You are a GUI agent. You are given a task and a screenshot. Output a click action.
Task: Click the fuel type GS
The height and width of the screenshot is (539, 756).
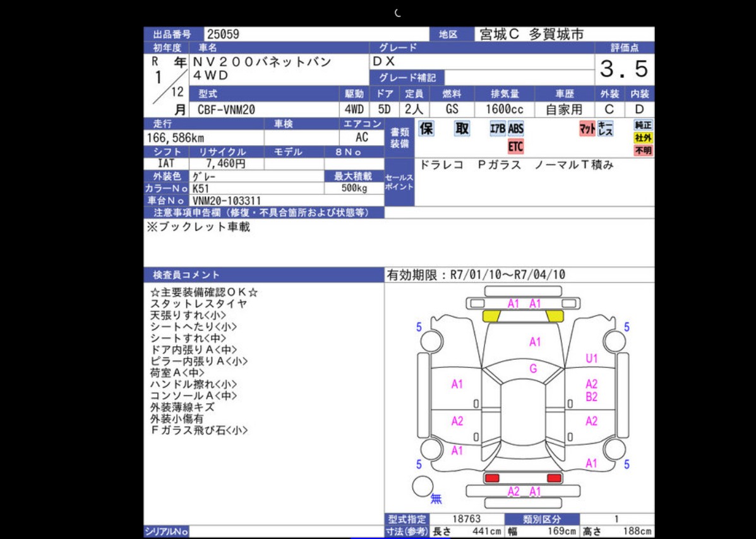click(452, 109)
